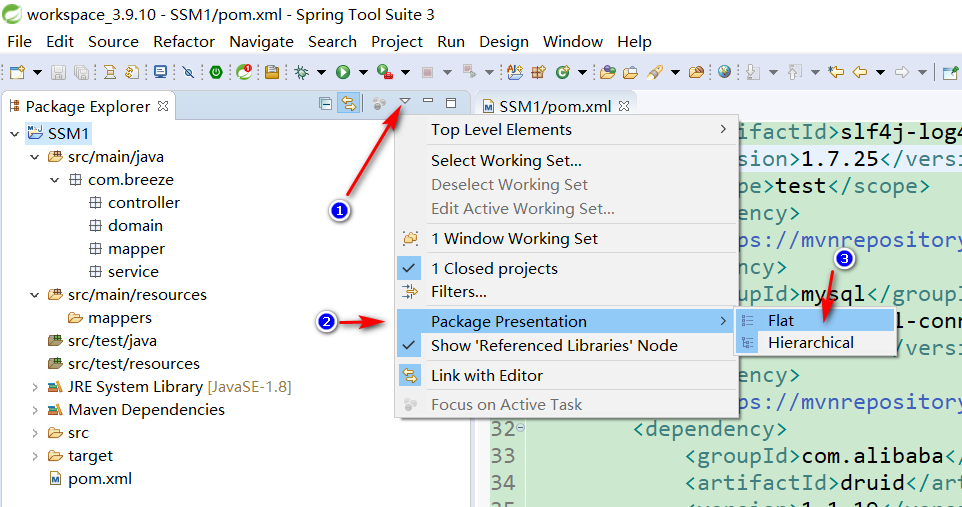Toggle Show 'Referenced Libraries' Node entry

(566, 346)
